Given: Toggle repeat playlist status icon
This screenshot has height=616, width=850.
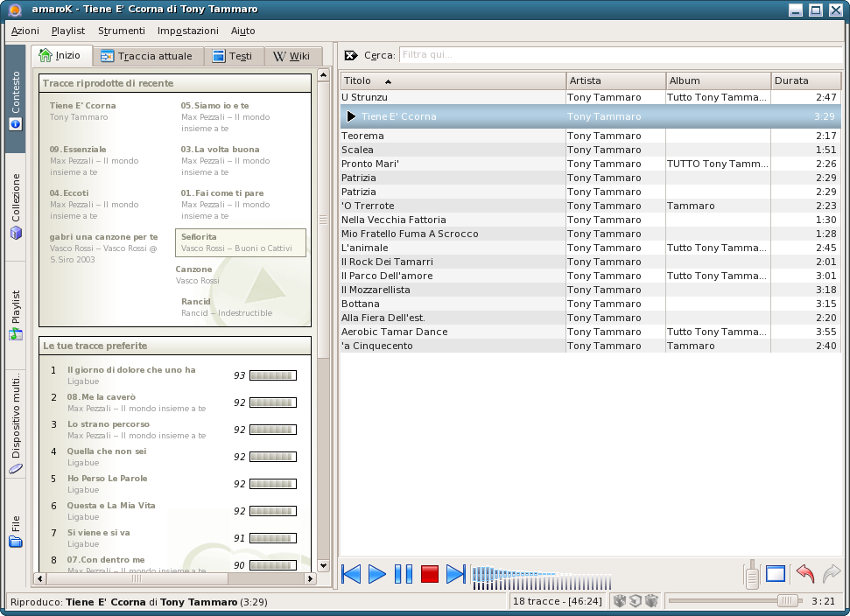Looking at the screenshot, I should tap(636, 600).
